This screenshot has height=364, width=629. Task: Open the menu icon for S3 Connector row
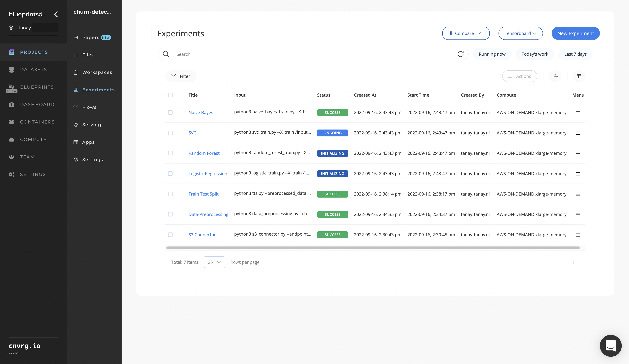(578, 235)
